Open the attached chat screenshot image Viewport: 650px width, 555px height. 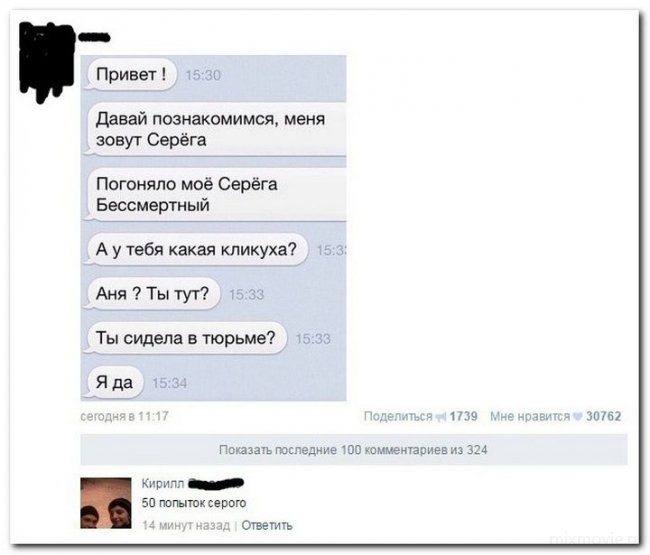pyautogui.click(x=213, y=228)
